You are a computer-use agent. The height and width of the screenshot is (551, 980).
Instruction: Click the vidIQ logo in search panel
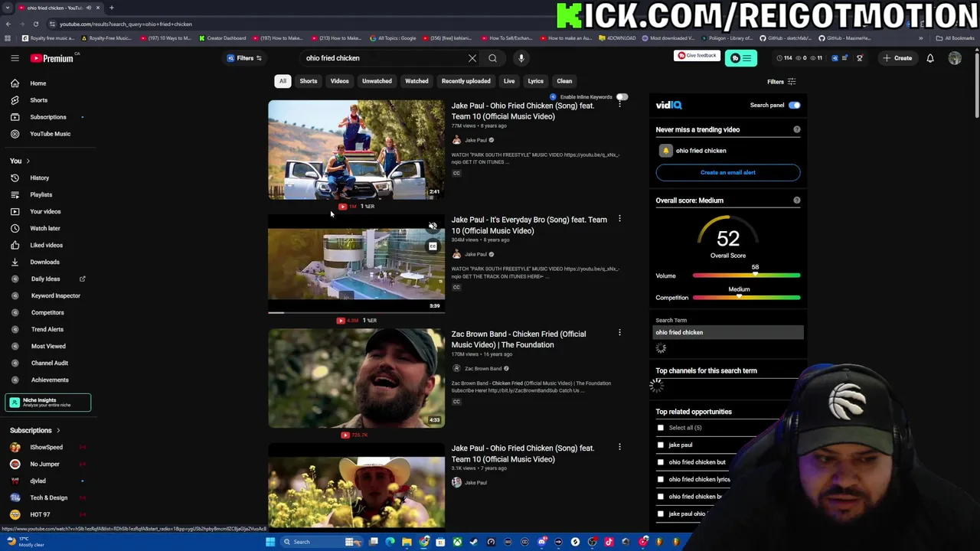668,105
